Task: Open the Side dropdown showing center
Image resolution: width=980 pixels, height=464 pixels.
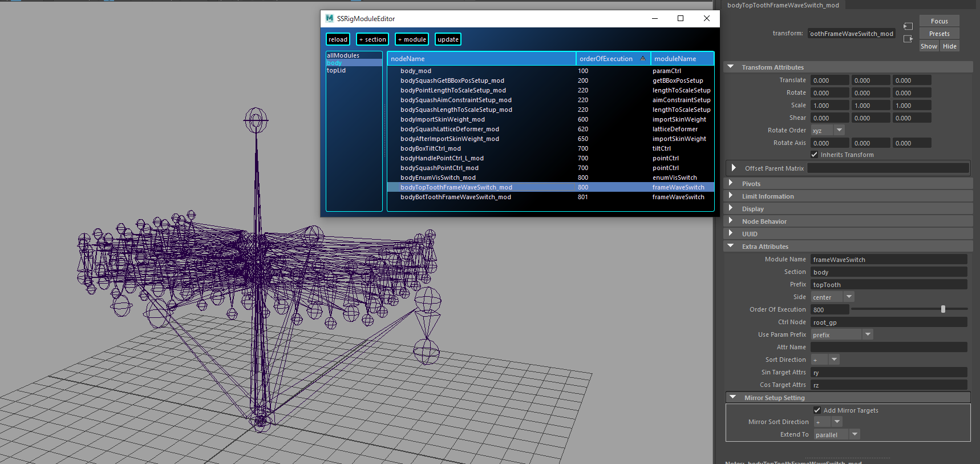Action: 832,297
